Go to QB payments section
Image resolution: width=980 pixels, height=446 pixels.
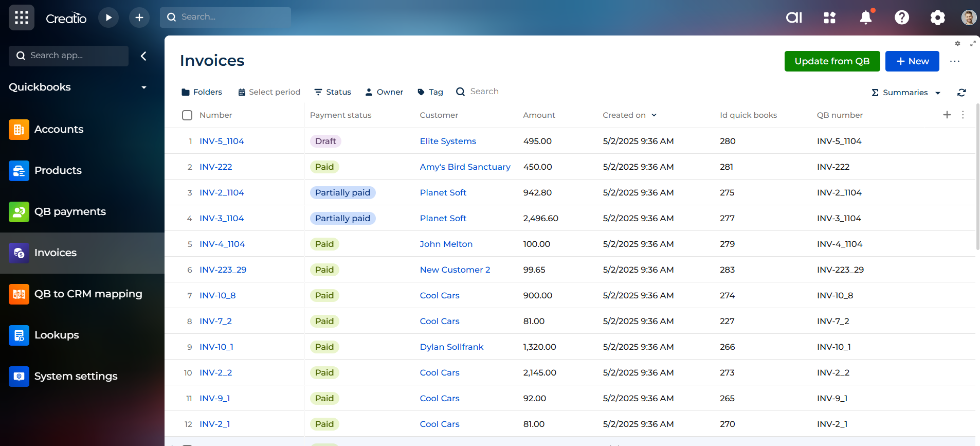70,211
